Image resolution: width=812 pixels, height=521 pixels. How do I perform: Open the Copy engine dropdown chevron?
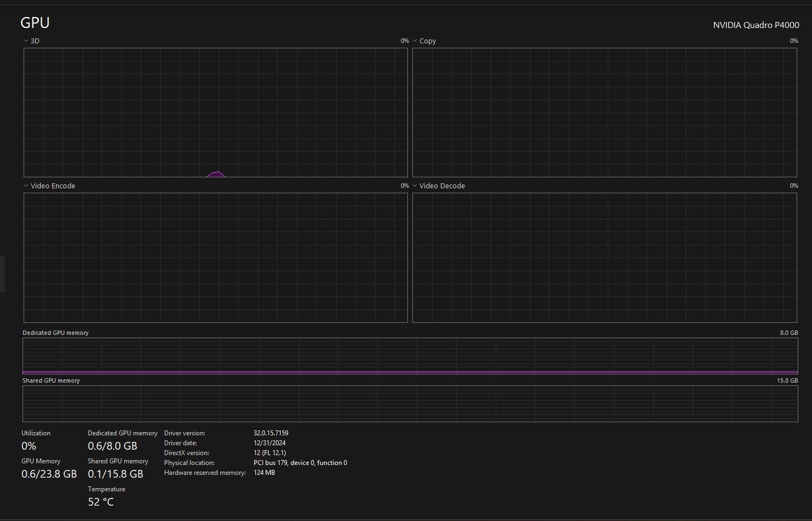tap(415, 41)
